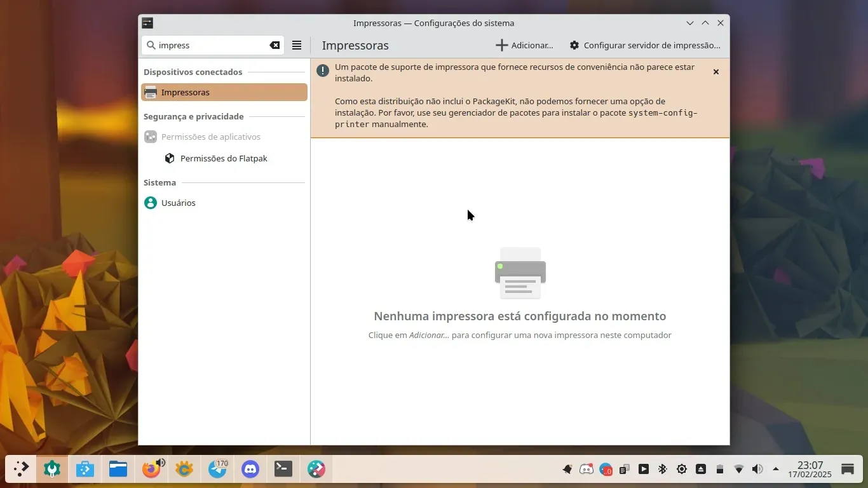Open Permissões do Flatpak settings

(x=224, y=158)
